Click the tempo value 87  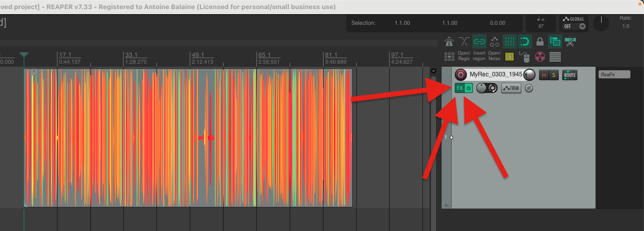pos(541,26)
